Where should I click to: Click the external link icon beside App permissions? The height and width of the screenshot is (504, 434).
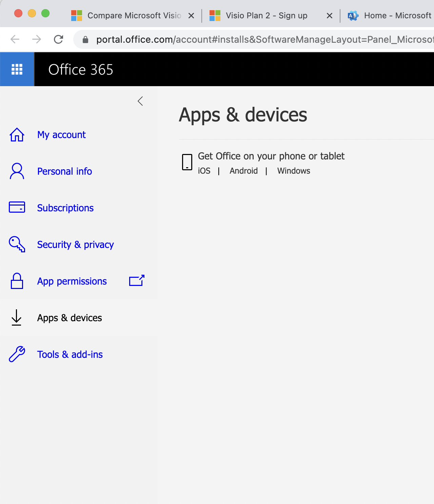tap(137, 280)
